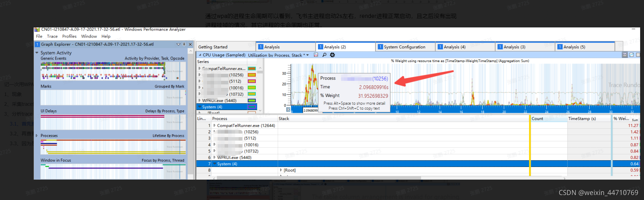
Task: Click color swatch for series (10016)
Action: tap(252, 88)
